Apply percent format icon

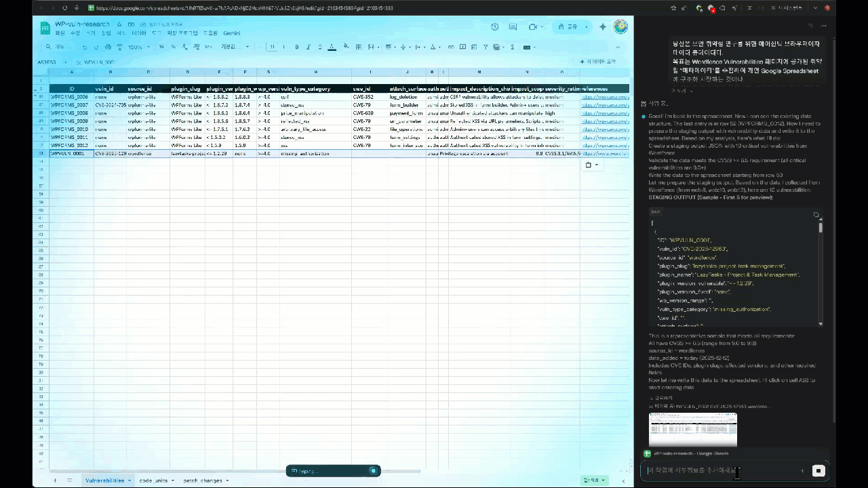pyautogui.click(x=173, y=47)
